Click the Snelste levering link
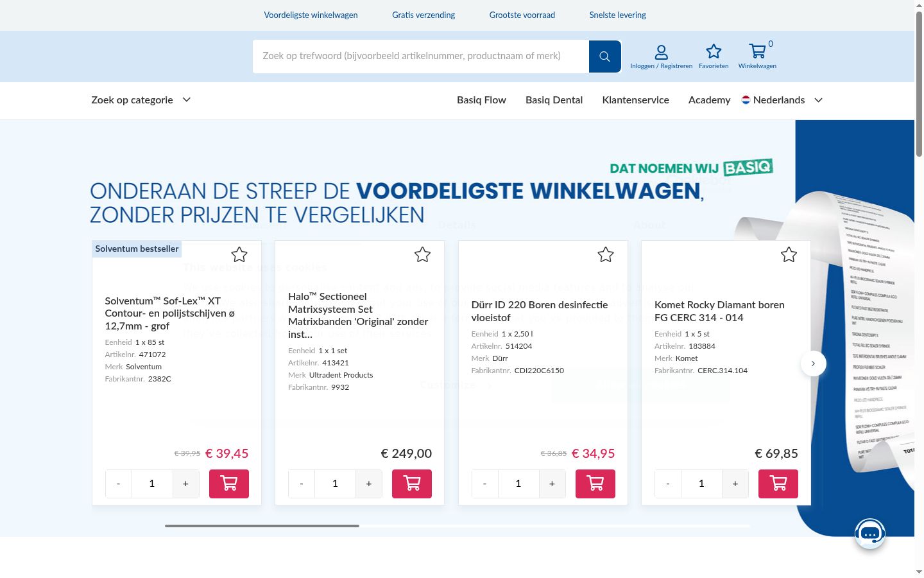This screenshot has height=578, width=924. coord(618,15)
